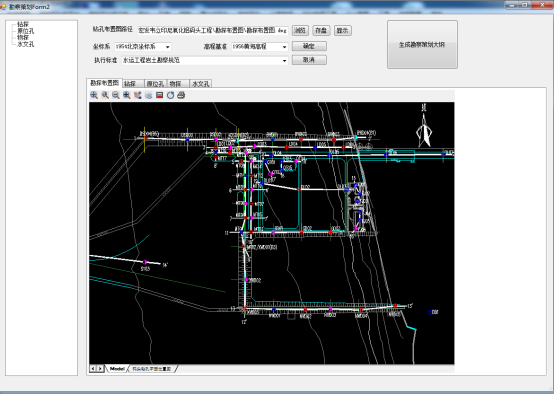Screen dimensions: 555x395
Task: Click the layers stack icon in viewer toolbar
Action: 149,95
